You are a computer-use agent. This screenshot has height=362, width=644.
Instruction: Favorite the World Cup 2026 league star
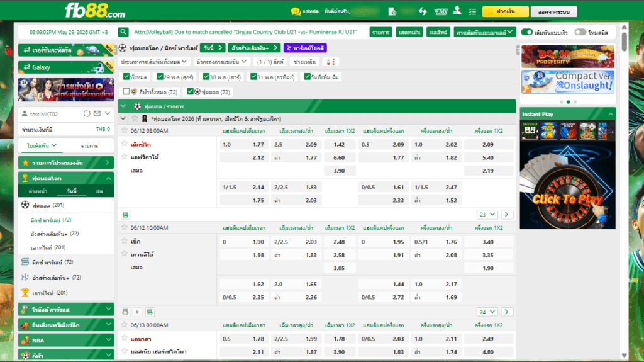tap(135, 118)
